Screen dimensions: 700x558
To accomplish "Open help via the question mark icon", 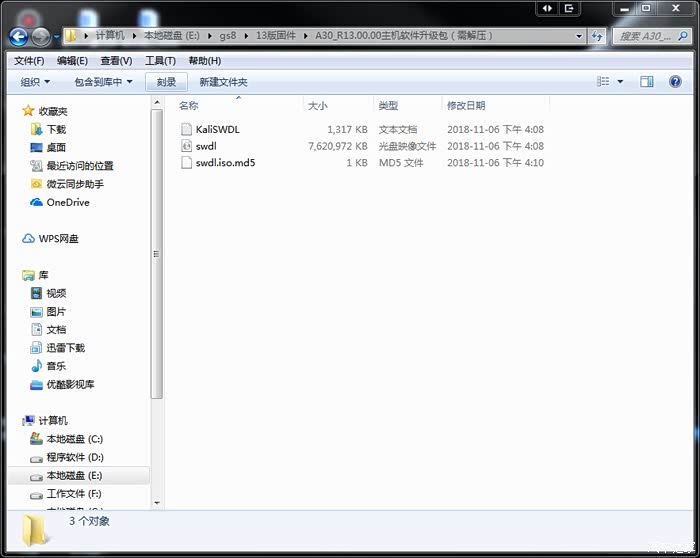I will point(677,82).
